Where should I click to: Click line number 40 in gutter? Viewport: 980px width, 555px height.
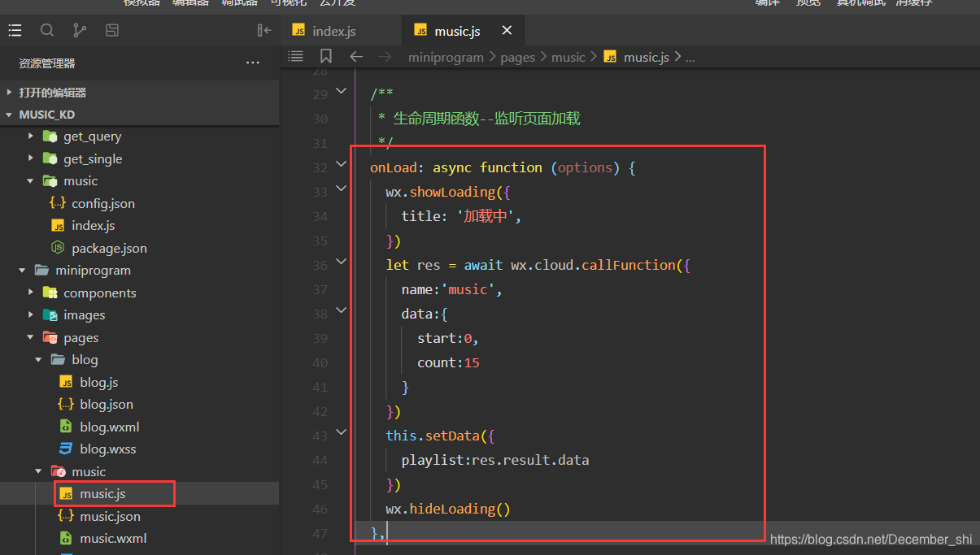click(x=320, y=362)
